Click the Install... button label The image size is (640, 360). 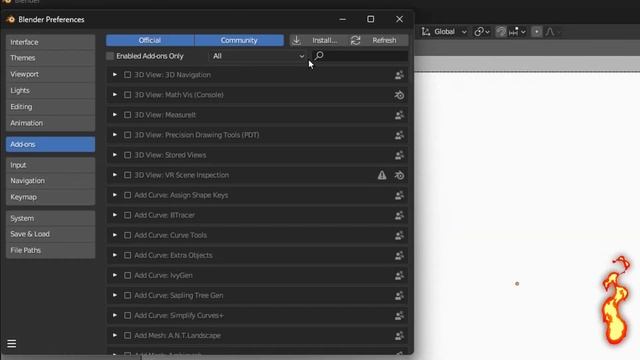[325, 40]
